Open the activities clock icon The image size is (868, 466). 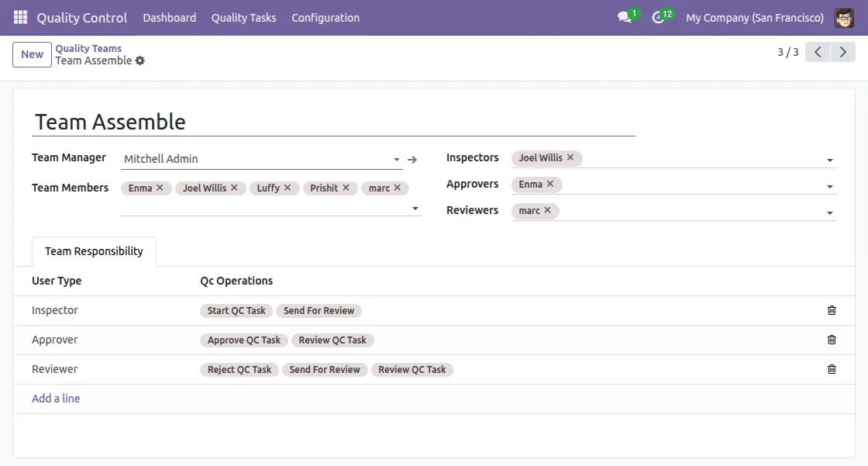(659, 17)
